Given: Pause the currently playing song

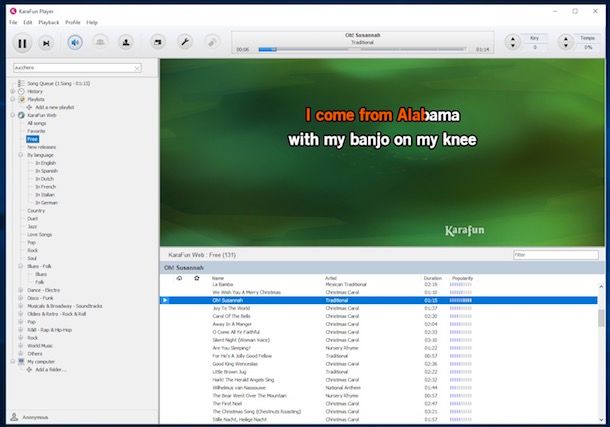Looking at the screenshot, I should pyautogui.click(x=21, y=42).
